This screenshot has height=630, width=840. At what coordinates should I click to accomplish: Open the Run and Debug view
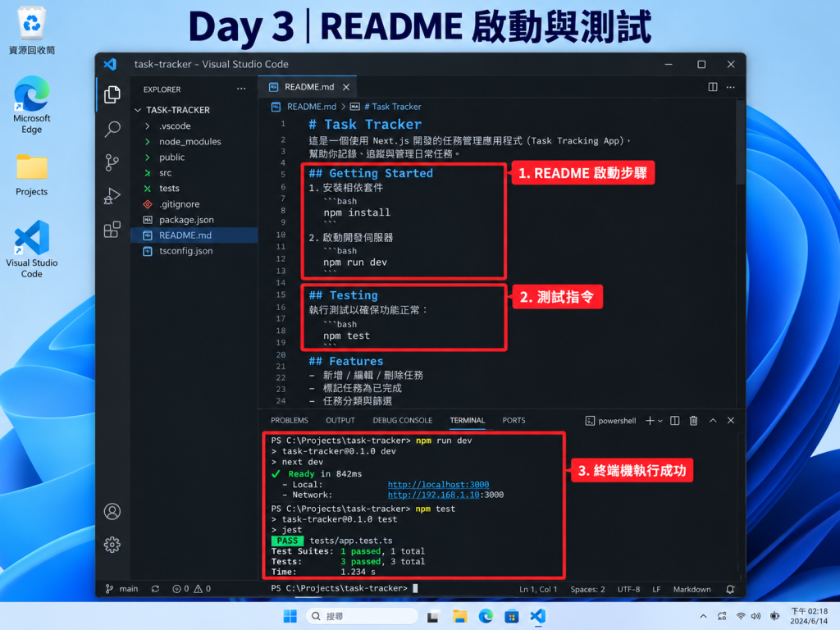112,196
